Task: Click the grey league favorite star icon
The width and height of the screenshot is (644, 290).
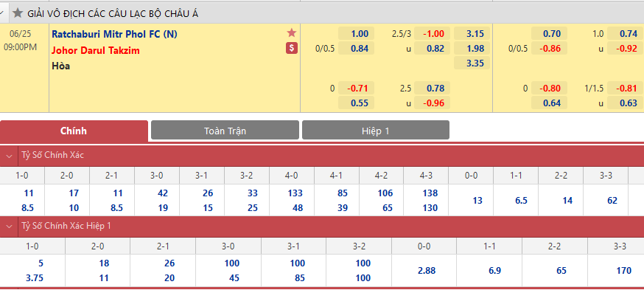Action: [17, 13]
